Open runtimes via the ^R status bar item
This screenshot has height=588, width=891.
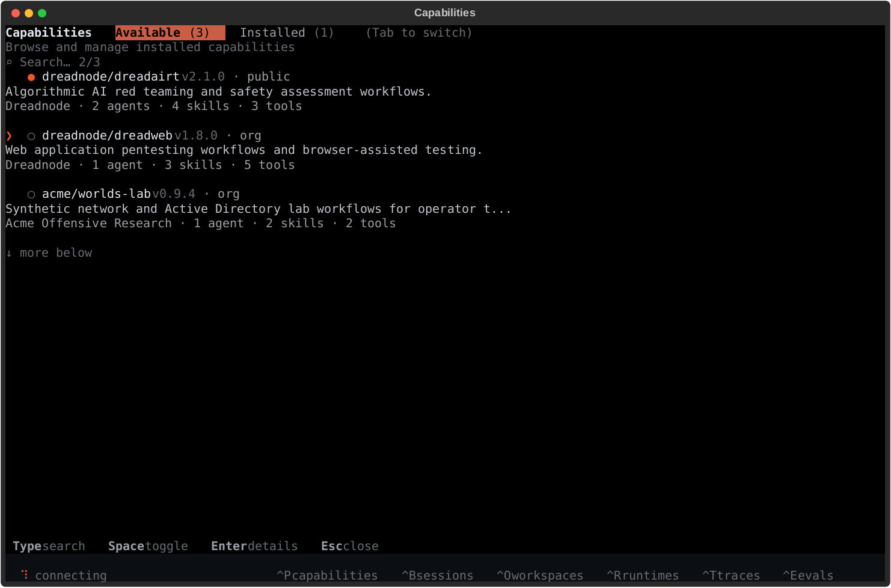pyautogui.click(x=642, y=575)
